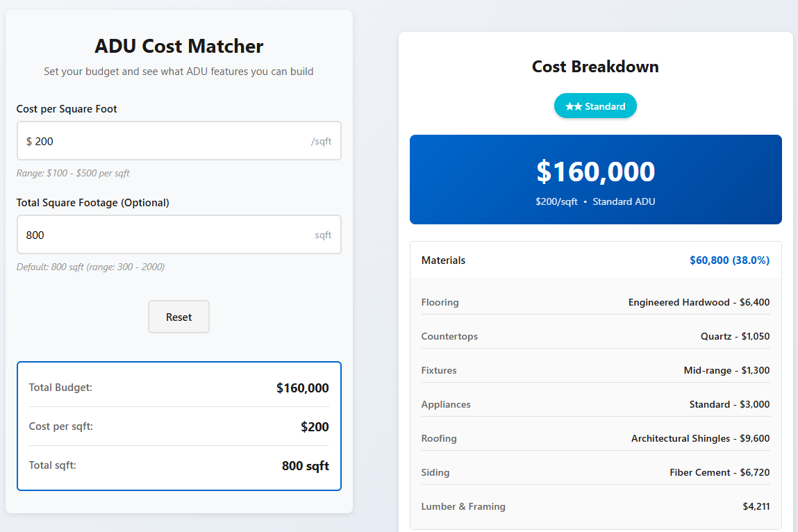Select the Standard tier badge
The image size is (798, 532).
[595, 106]
